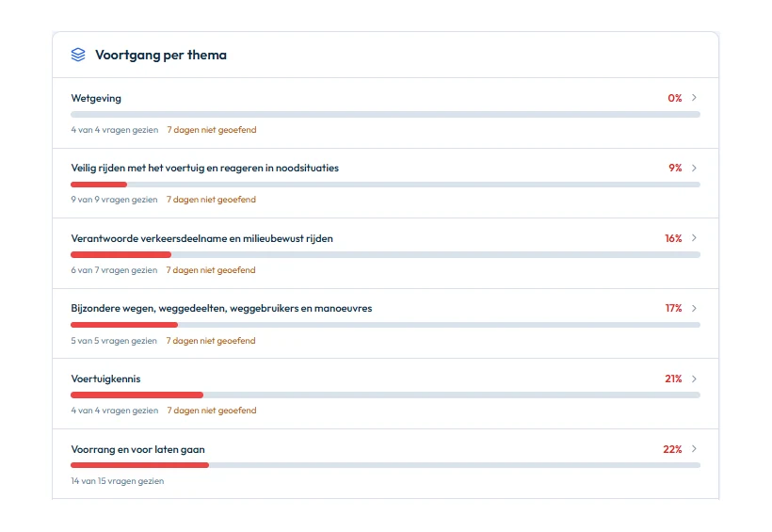
Task: Click the Veilig rijden 9% progress bar
Action: pos(385,185)
